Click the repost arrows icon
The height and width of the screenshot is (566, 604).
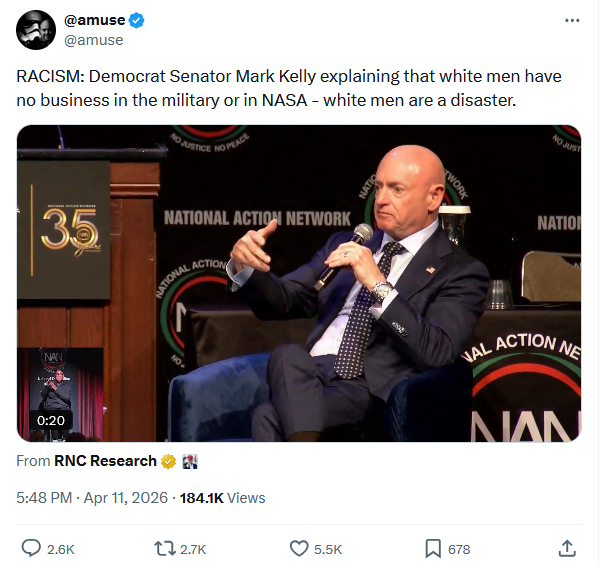[165, 548]
